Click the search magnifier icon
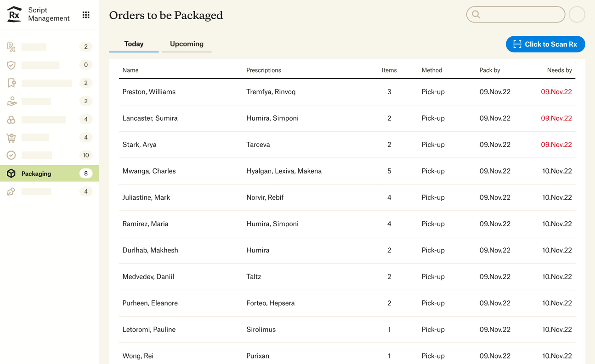 tap(476, 15)
